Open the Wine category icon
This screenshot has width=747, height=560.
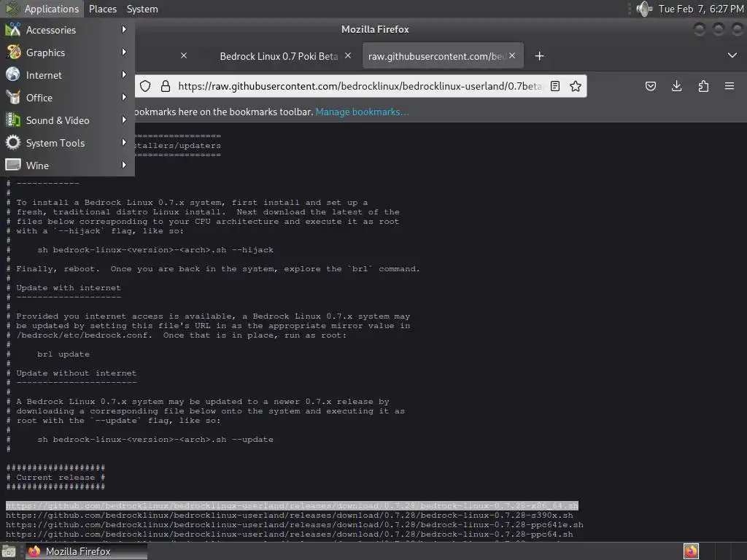[13, 166]
